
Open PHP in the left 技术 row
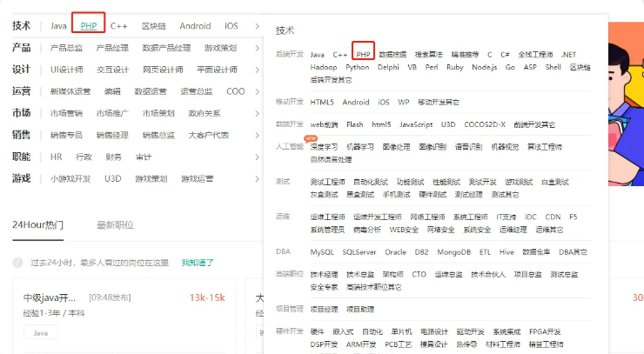(x=89, y=26)
